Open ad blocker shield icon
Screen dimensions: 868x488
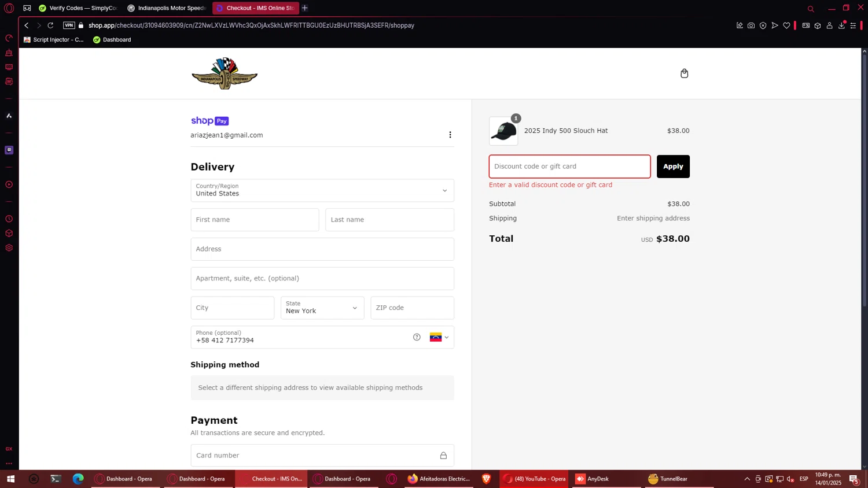coord(763,25)
